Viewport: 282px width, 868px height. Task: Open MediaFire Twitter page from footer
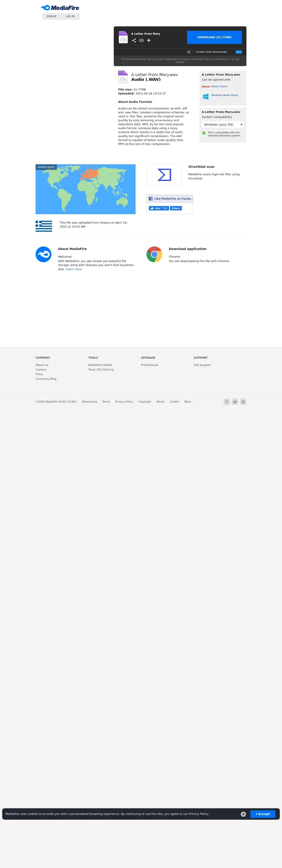[235, 402]
